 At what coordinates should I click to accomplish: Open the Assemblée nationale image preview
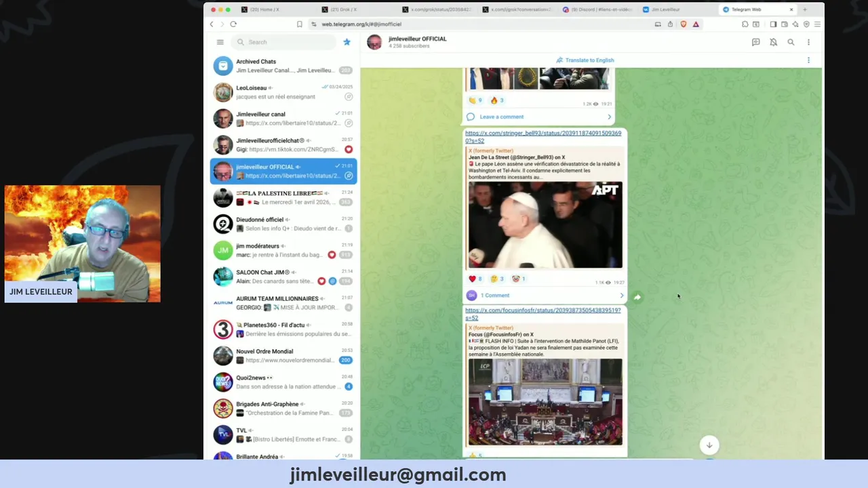tap(545, 402)
